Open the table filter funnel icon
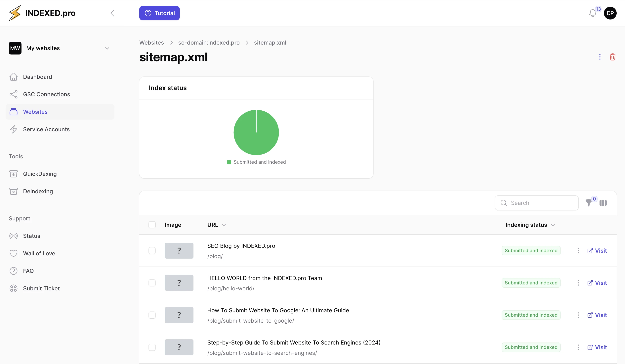Viewport: 625px width, 364px height. click(588, 203)
